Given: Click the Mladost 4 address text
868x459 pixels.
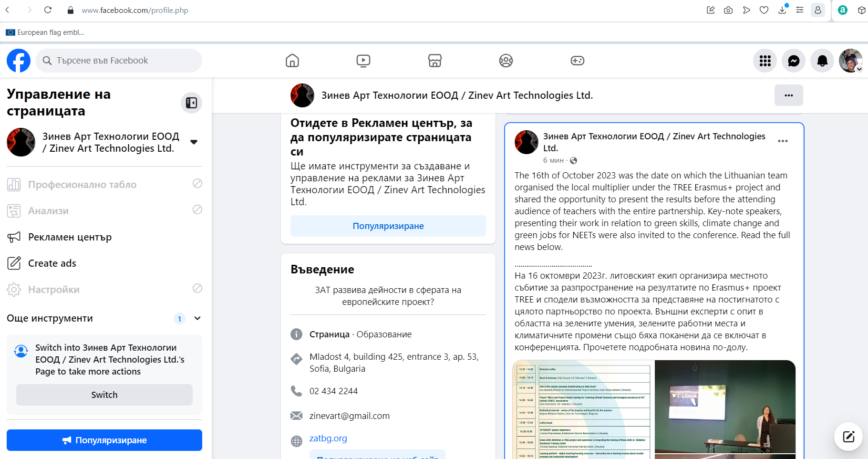Looking at the screenshot, I should pyautogui.click(x=394, y=363).
